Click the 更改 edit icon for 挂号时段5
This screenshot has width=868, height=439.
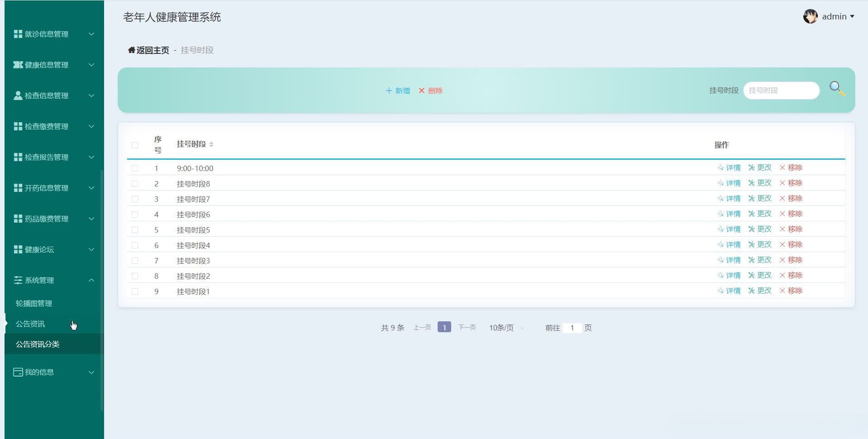[x=751, y=229]
